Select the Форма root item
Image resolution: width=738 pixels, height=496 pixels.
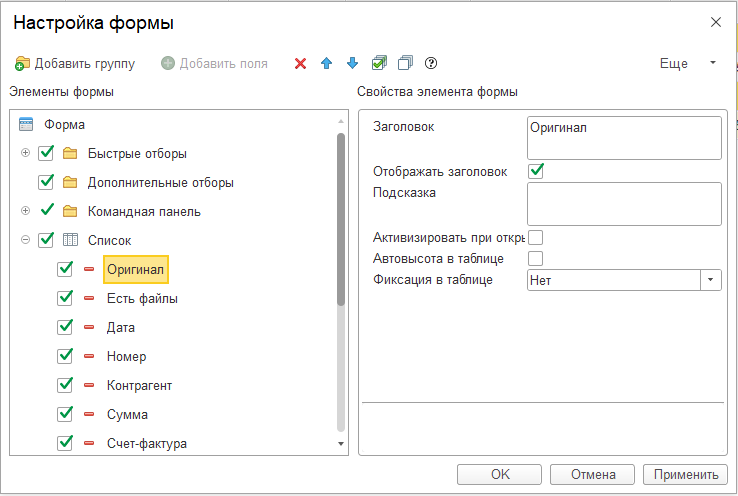point(64,125)
